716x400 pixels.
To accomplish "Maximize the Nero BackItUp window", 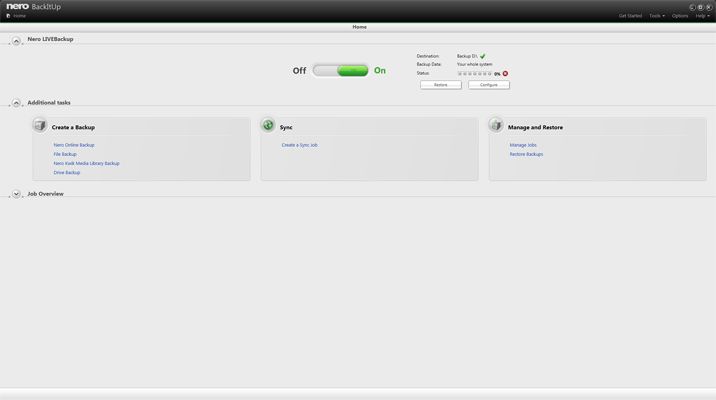I will pos(700,7).
